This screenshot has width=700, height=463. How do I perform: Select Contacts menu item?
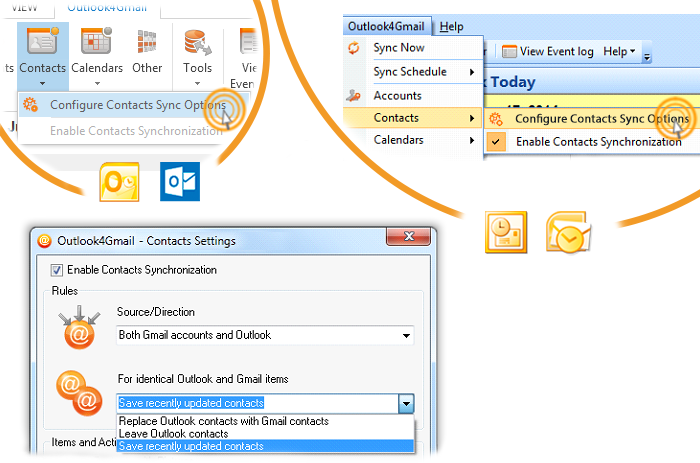(413, 118)
